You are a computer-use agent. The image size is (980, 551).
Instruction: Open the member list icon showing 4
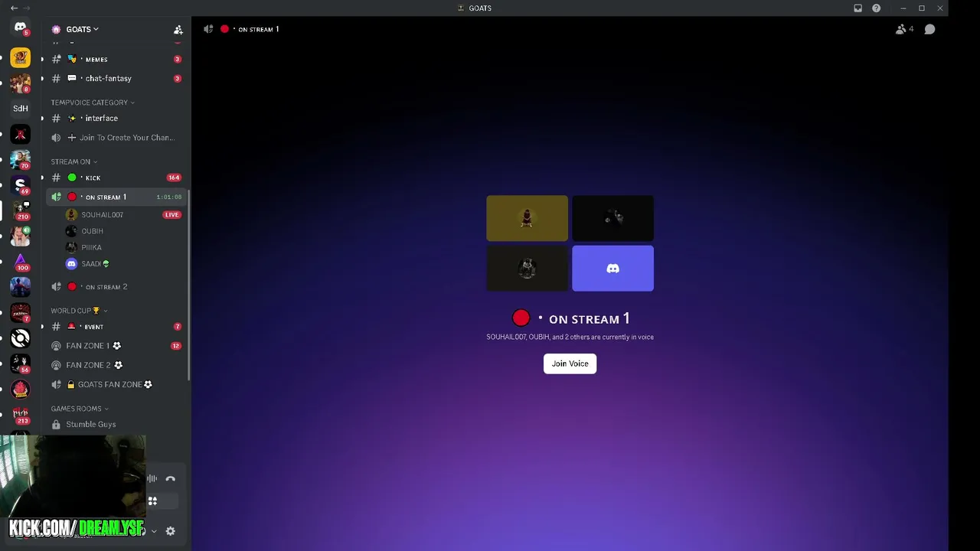(x=904, y=29)
